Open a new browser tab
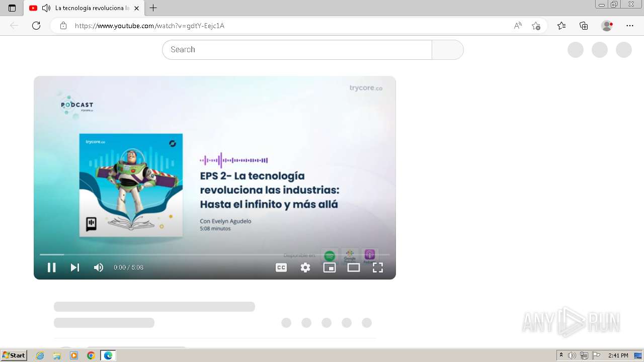The width and height of the screenshot is (644, 362). [153, 8]
